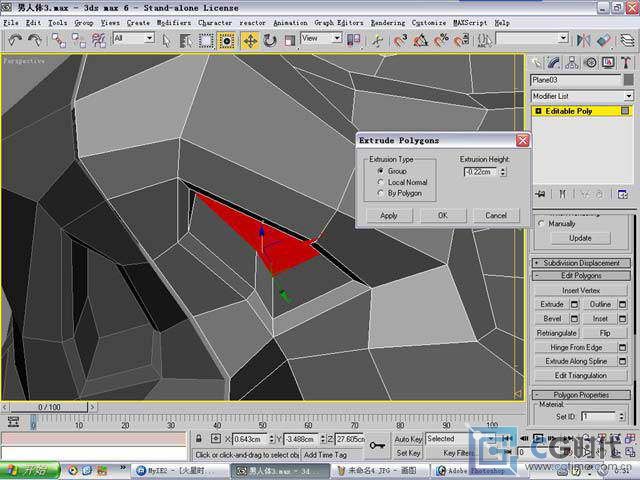Collapse Edit Polygons rollout
640x480 pixels.
(581, 276)
